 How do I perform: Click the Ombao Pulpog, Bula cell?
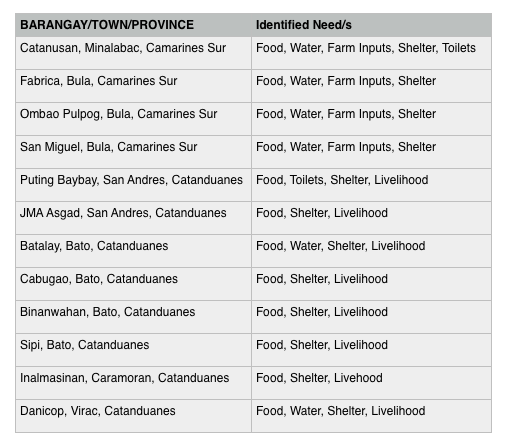[x=133, y=119]
